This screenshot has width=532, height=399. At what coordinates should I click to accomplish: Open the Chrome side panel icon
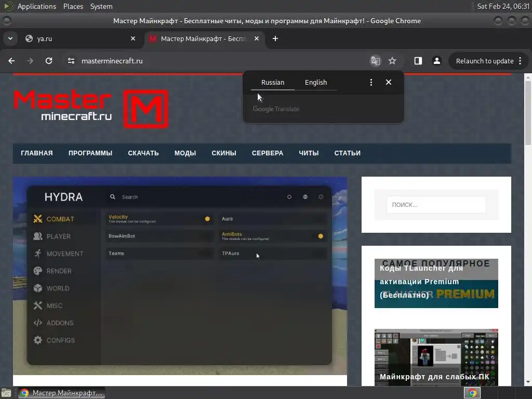(418, 61)
